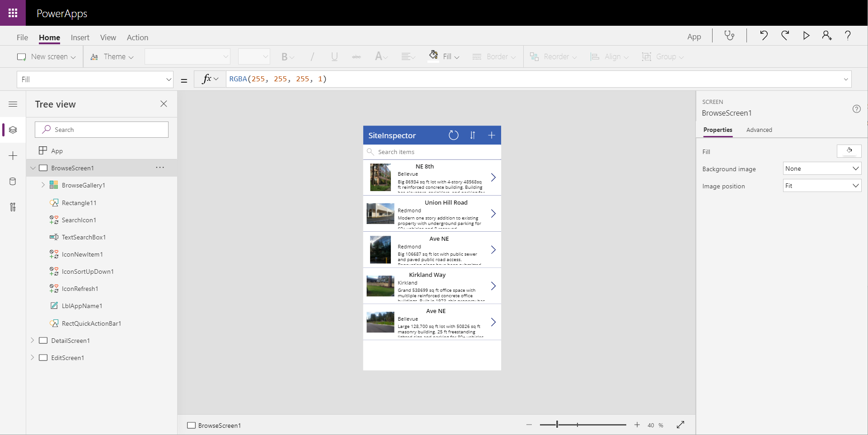868x435 pixels.
Task: Open Tree view layers icon in left rail
Action: (13, 130)
